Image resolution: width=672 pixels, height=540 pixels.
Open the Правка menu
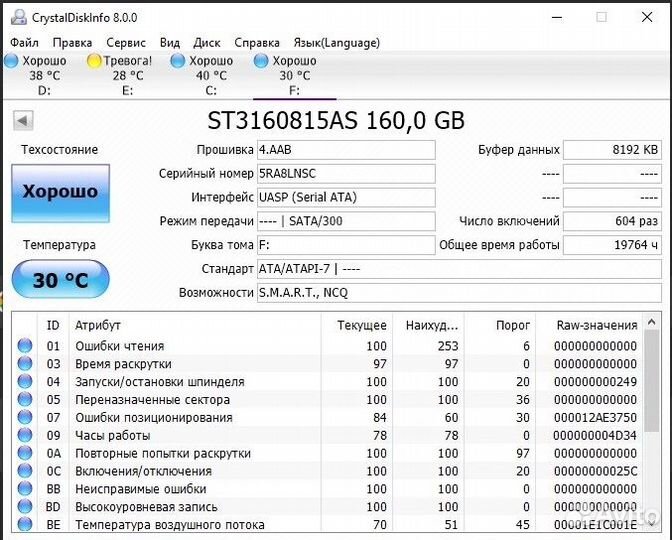[x=72, y=43]
